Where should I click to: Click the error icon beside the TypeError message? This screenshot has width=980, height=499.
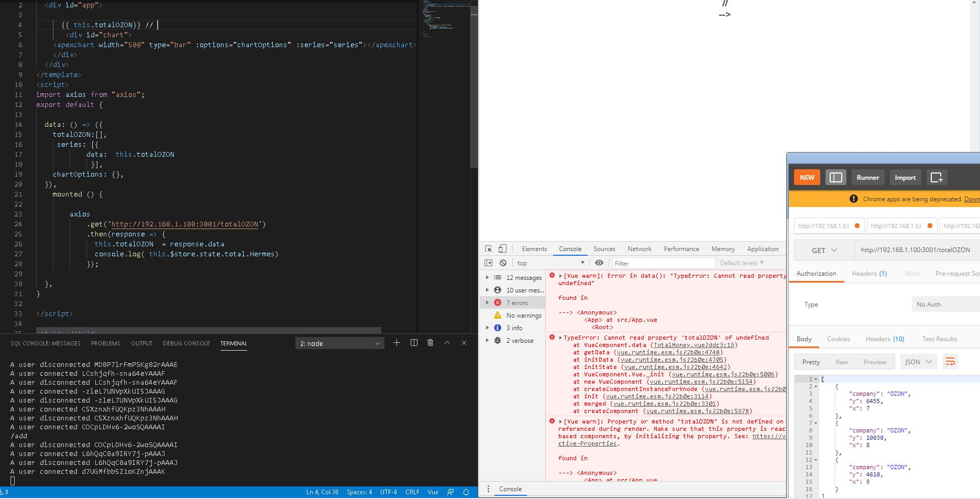[552, 337]
